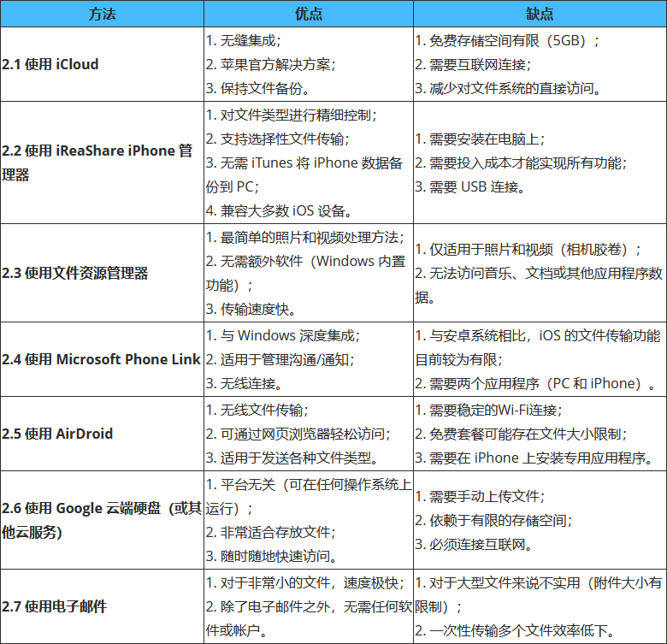Click '2. 非常适合存放文件;'
The width and height of the screenshot is (667, 644).
271,532
